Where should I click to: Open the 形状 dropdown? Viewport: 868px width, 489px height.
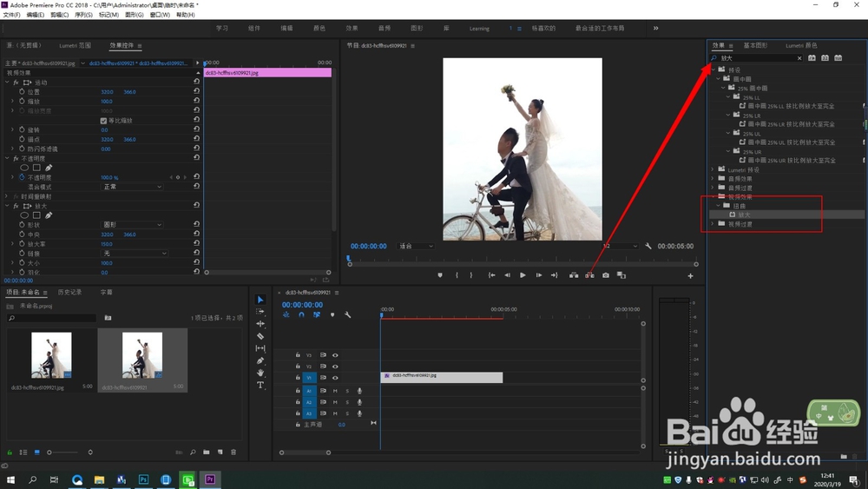132,225
